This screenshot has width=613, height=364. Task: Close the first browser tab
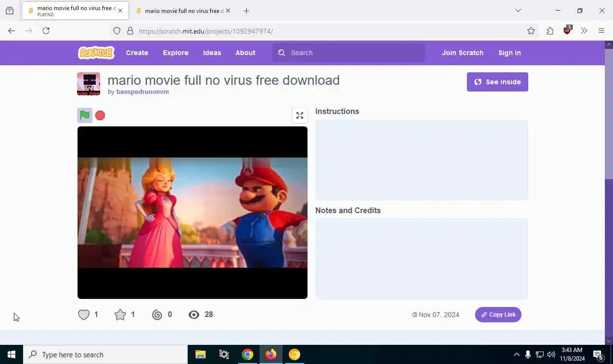coord(120,11)
